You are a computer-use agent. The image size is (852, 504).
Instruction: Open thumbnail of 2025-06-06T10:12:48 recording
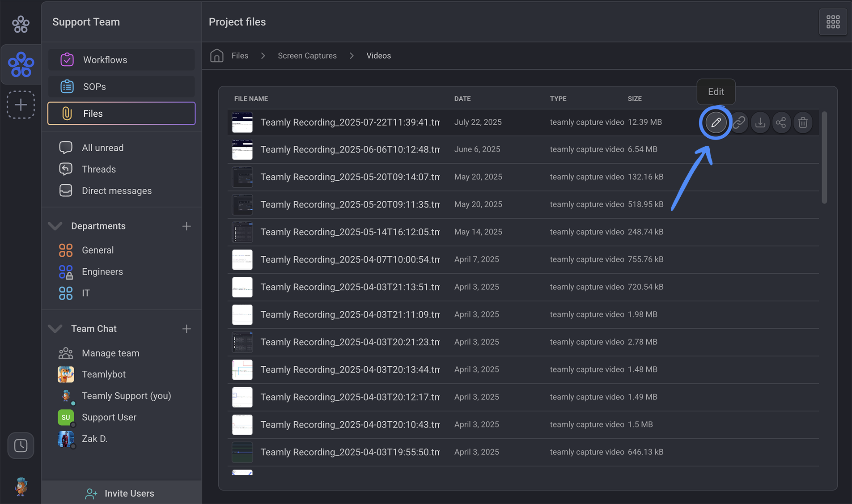[x=242, y=149]
